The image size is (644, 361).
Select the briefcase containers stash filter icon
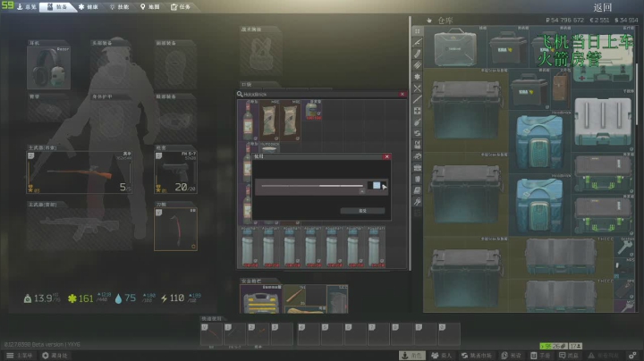(418, 167)
